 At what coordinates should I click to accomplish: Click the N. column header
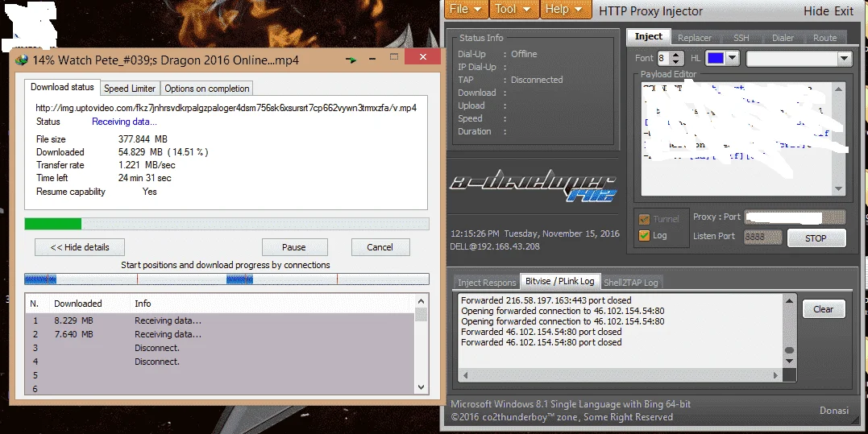36,304
